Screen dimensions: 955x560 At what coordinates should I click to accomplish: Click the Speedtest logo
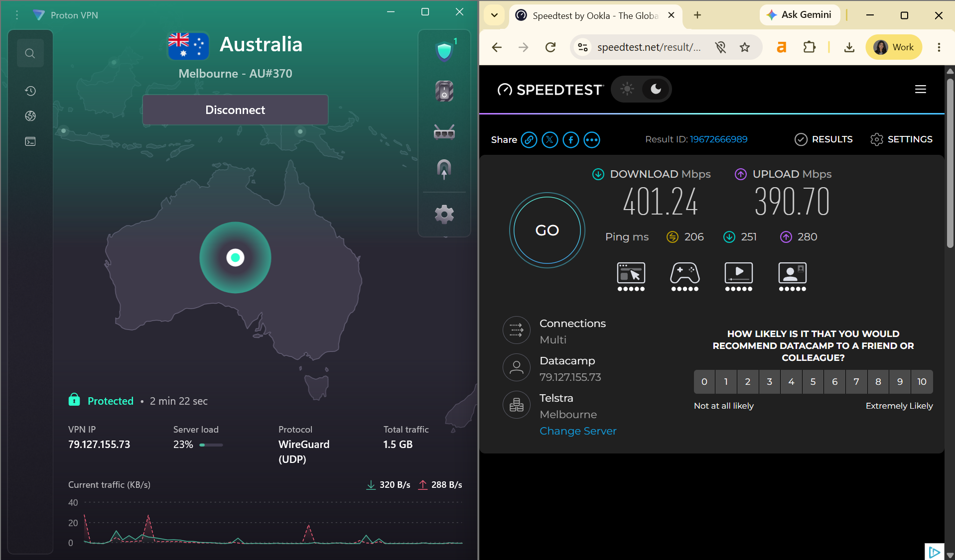pyautogui.click(x=550, y=90)
